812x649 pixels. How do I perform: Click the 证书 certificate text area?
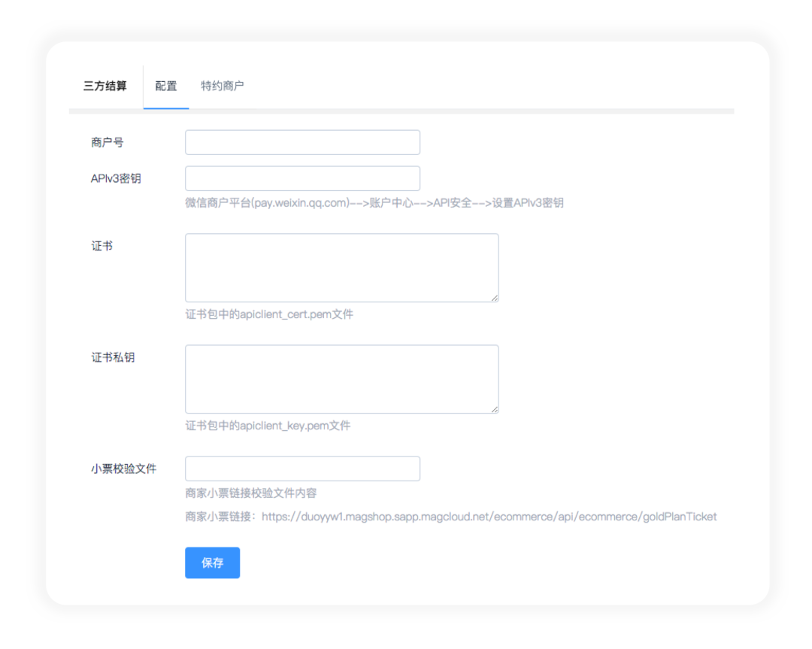[x=342, y=267]
